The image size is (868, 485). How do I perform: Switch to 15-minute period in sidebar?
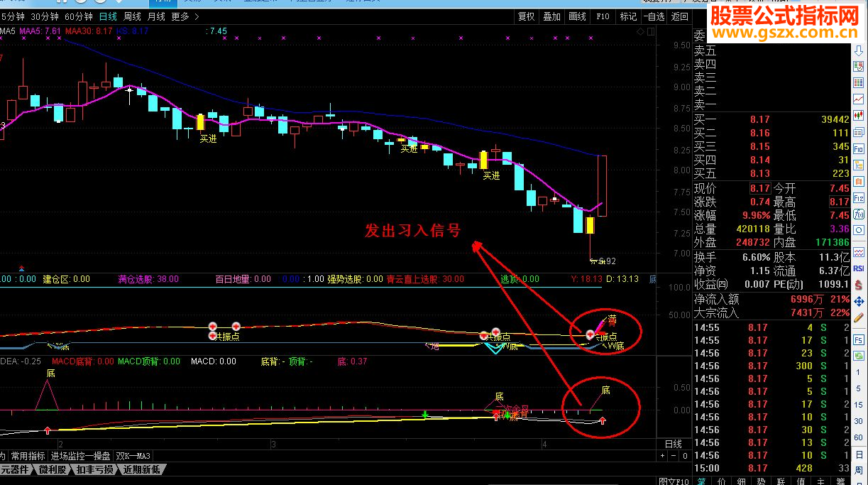click(x=858, y=405)
